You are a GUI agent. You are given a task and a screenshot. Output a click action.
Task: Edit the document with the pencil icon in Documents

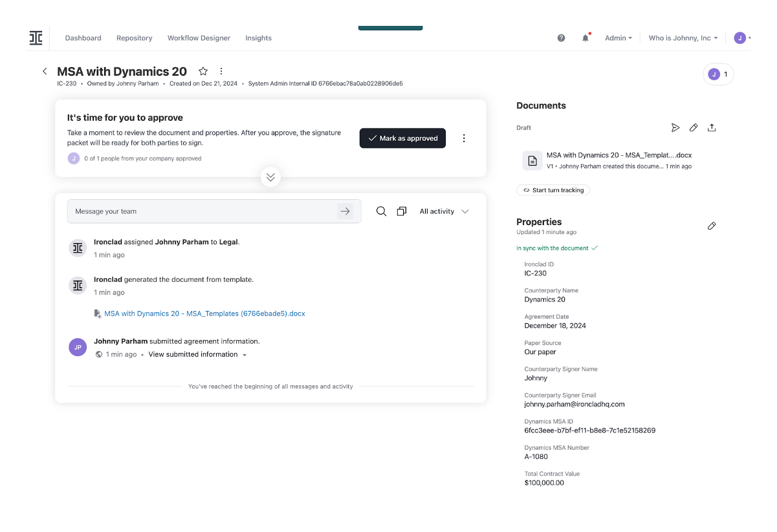click(x=694, y=128)
